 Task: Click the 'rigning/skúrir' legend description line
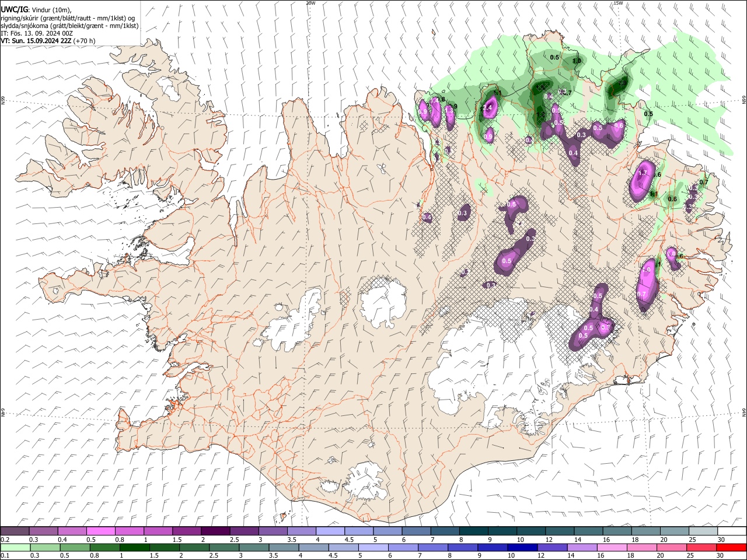pos(68,18)
